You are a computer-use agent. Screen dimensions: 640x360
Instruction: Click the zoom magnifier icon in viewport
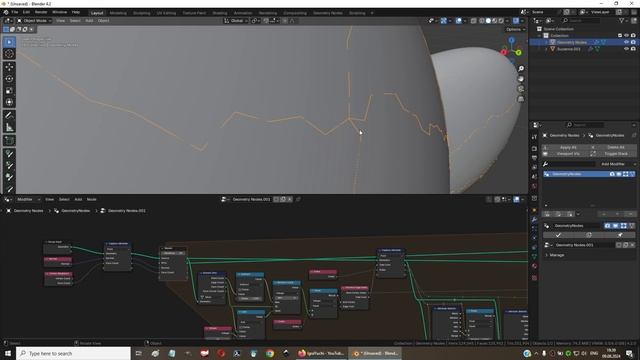coord(521,69)
